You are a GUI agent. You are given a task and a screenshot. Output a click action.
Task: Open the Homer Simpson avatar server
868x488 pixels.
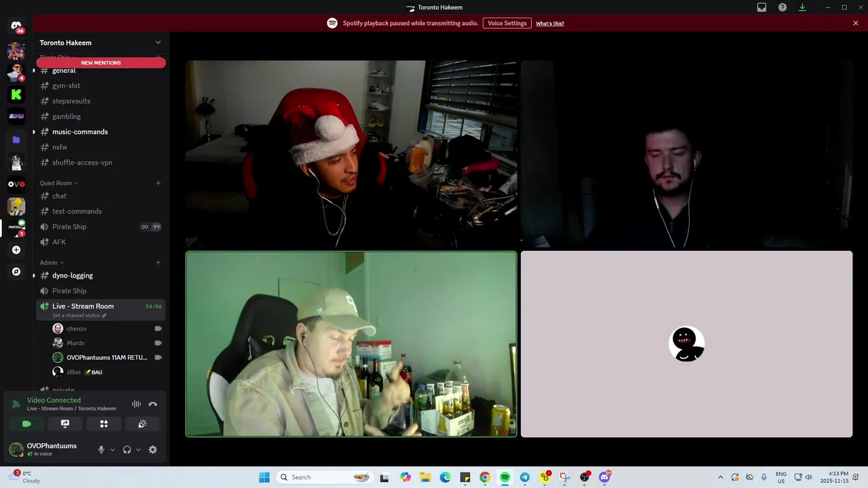pos(16,206)
